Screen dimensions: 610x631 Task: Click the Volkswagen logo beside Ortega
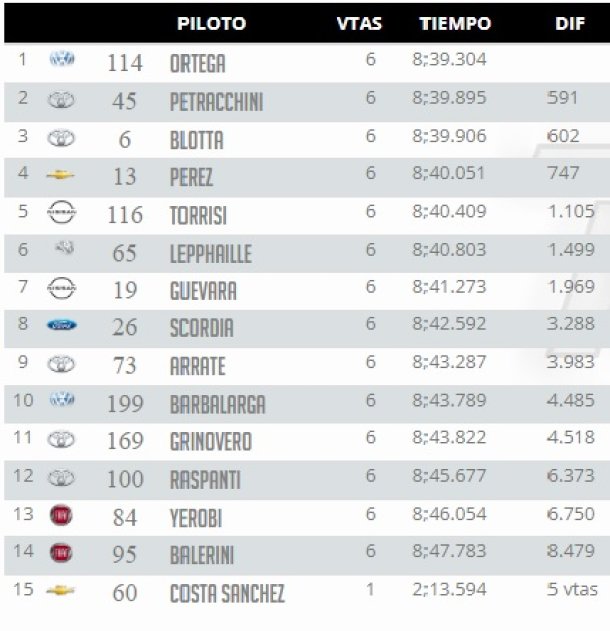62,59
